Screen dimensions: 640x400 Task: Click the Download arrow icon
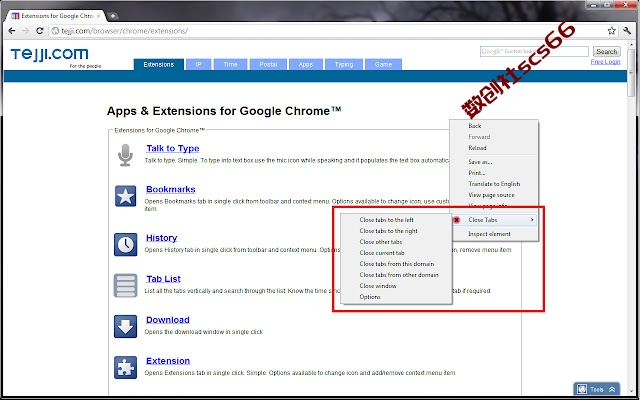coord(125,326)
